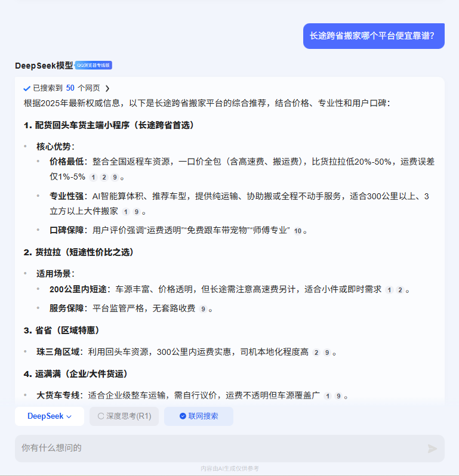459x476 pixels.
Task: Enable 深度思考(R1) mode
Action: 124,416
